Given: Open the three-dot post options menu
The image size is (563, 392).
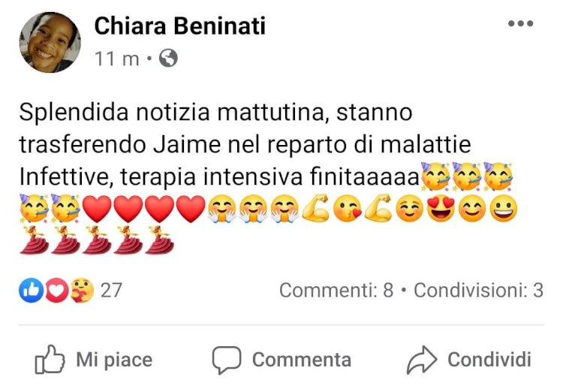Looking at the screenshot, I should pos(520,24).
